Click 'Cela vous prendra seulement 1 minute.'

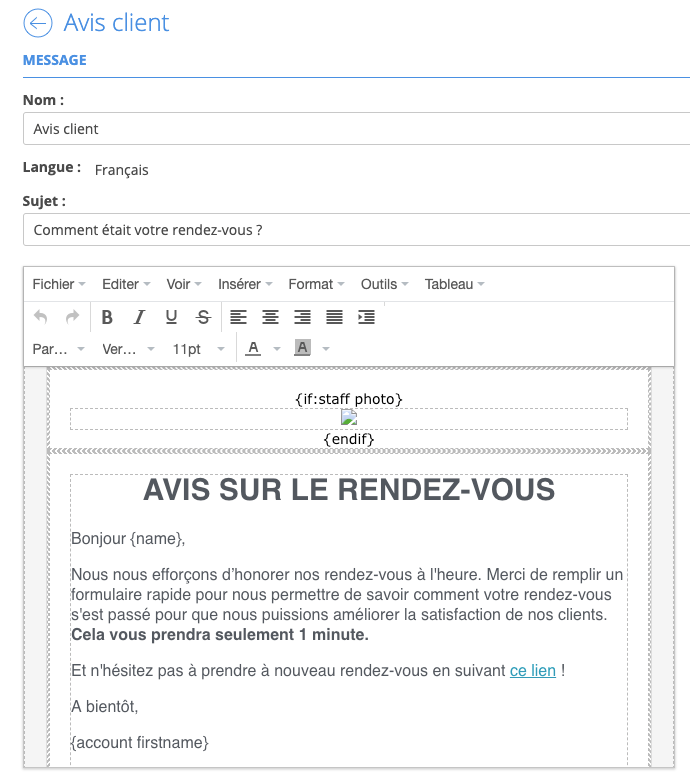coord(220,635)
